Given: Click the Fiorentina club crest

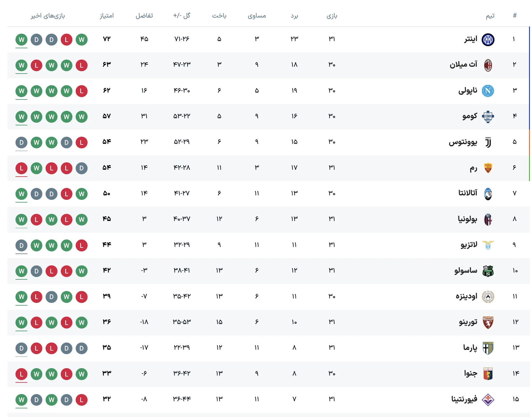Looking at the screenshot, I should coord(488,400).
